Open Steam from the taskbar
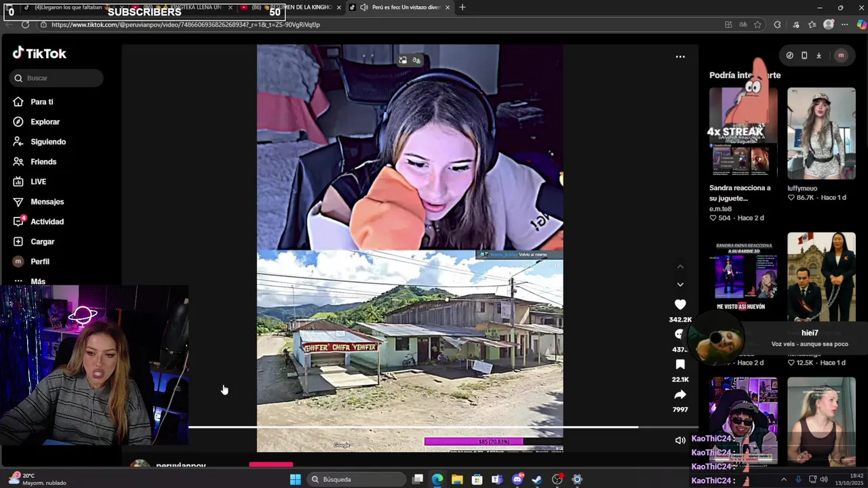The image size is (868, 488). point(537,480)
